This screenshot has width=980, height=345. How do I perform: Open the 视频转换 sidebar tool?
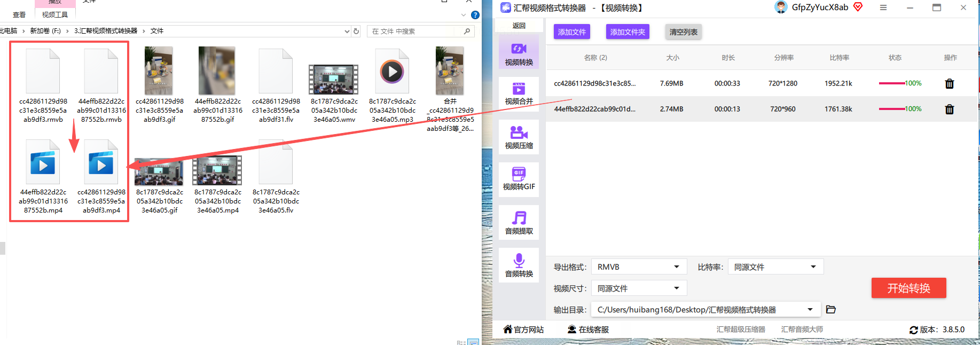[x=519, y=52]
